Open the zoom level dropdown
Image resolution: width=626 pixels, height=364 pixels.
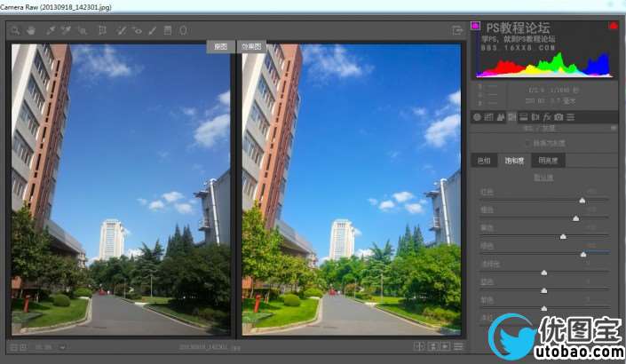[x=62, y=347]
